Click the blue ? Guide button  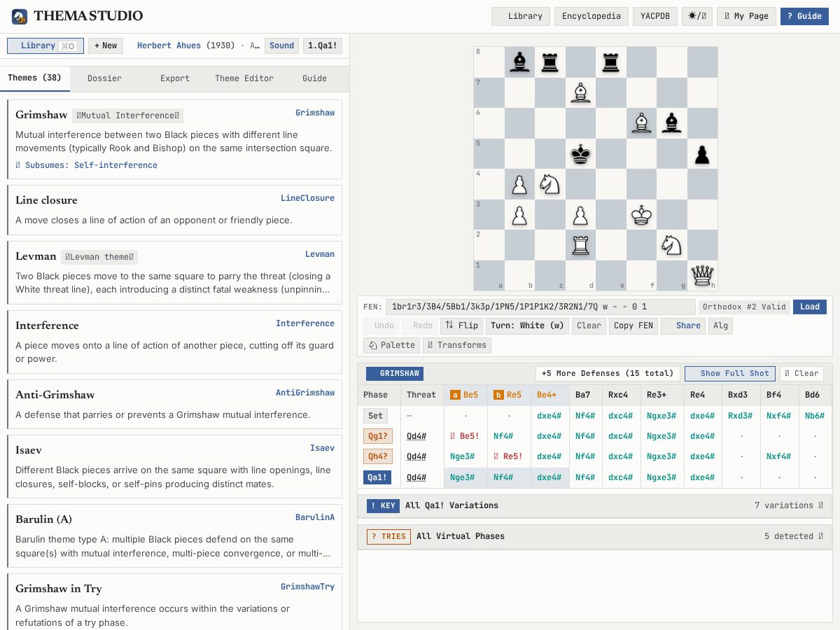[x=804, y=16]
